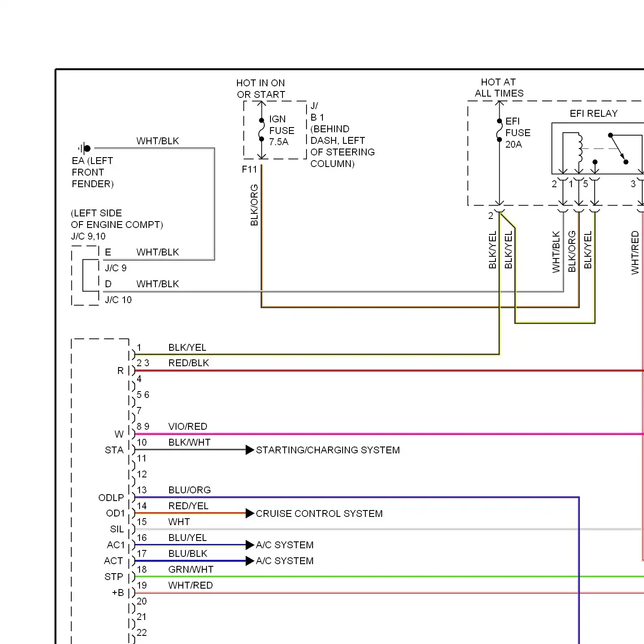Click the EFI relay switch contact
The image size is (644, 644).
pos(618,149)
